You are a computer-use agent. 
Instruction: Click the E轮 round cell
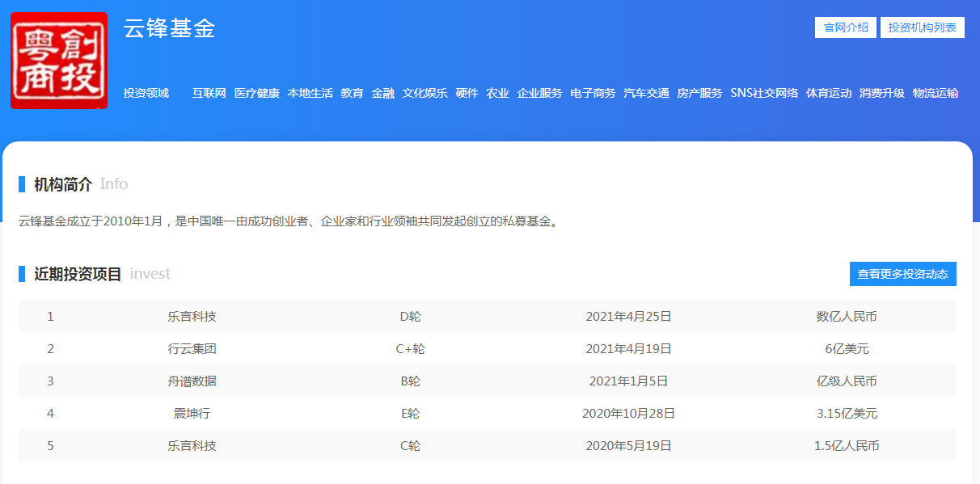tap(411, 413)
